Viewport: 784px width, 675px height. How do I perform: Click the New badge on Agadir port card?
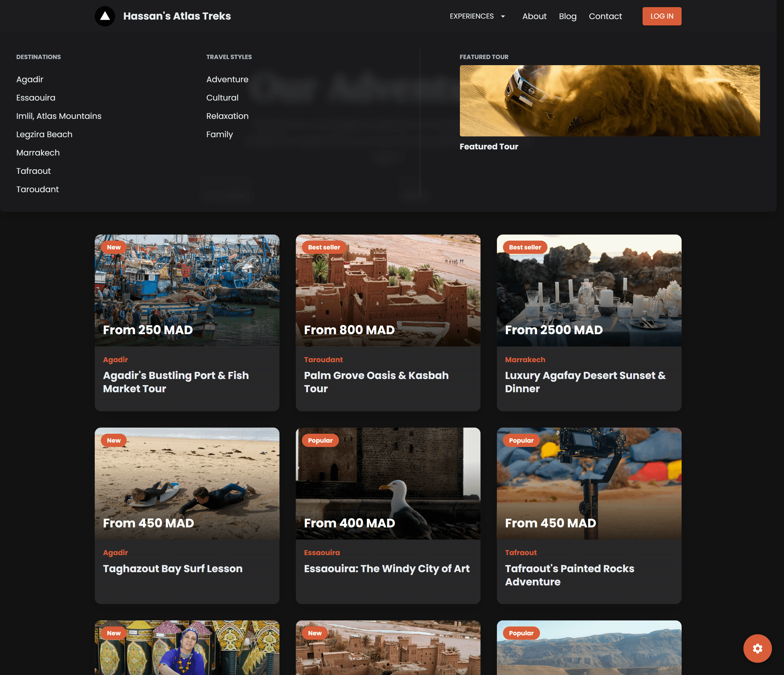click(x=114, y=247)
